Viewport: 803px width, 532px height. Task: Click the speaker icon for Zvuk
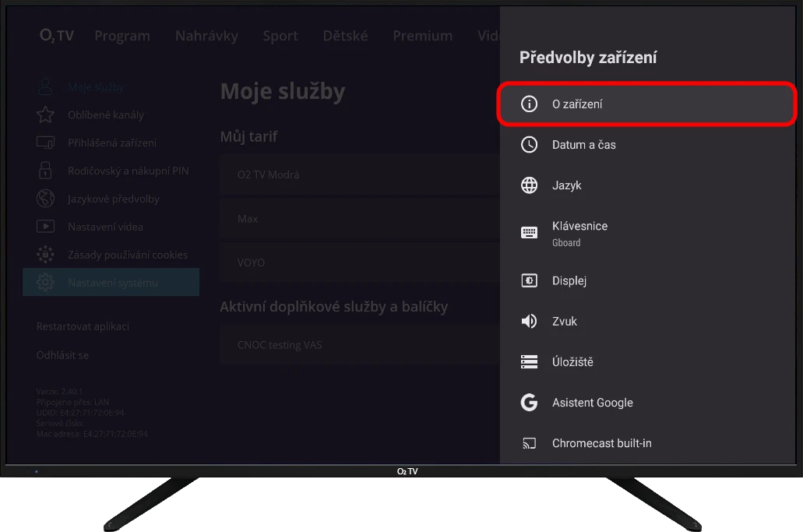click(529, 321)
